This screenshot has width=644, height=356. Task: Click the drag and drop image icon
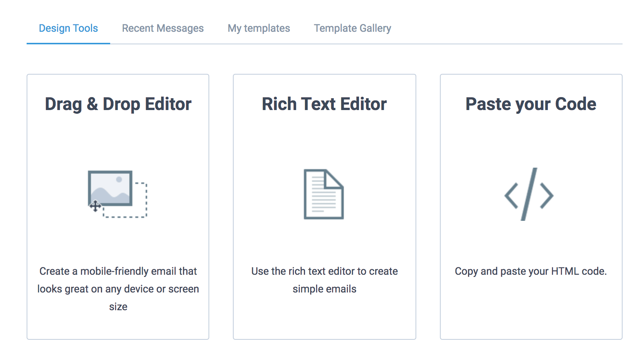118,194
